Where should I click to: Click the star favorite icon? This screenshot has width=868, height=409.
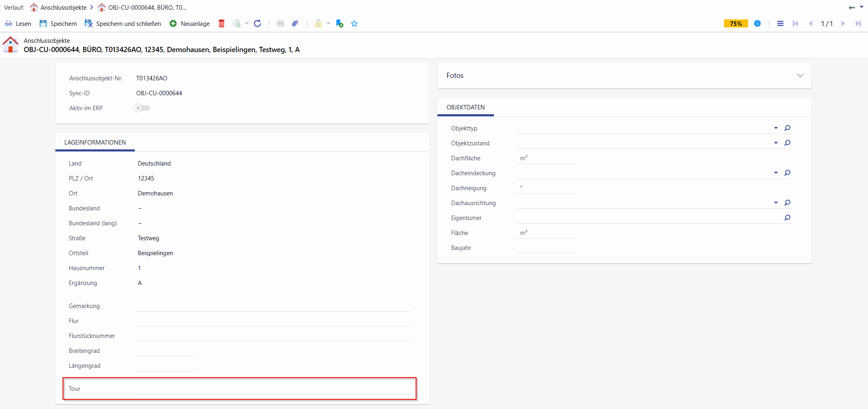(354, 23)
